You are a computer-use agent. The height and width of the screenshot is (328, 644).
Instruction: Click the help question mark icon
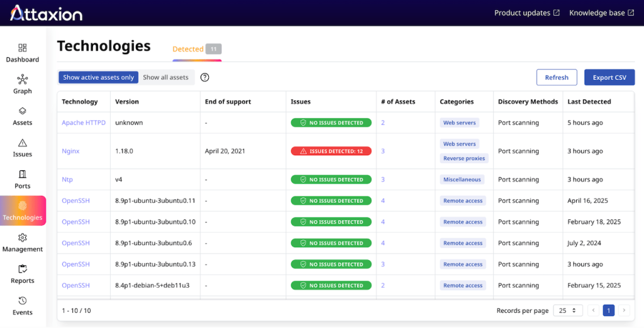204,77
